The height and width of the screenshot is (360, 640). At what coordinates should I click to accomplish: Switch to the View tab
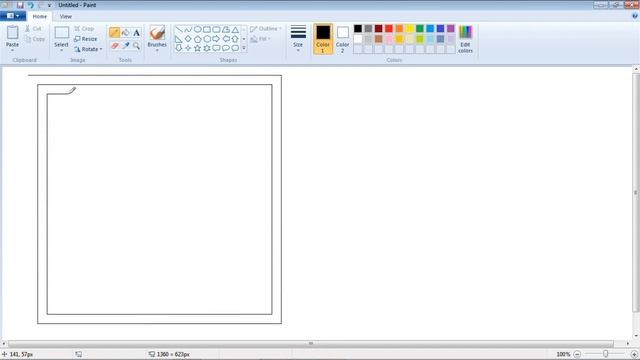[x=66, y=16]
